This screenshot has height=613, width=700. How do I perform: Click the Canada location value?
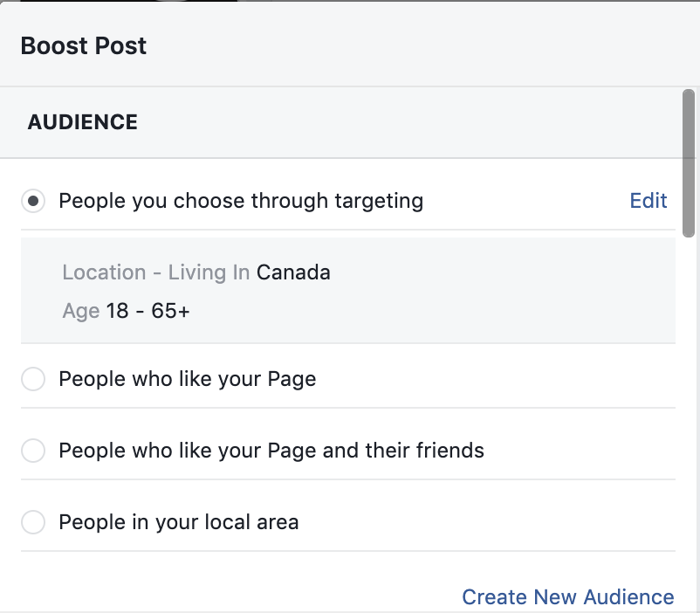click(x=293, y=272)
